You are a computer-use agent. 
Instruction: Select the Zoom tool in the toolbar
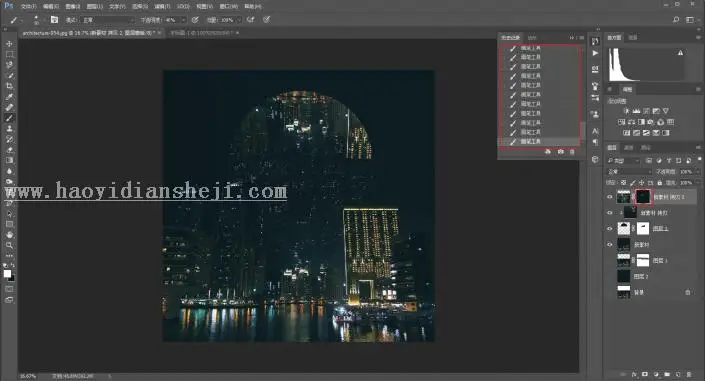click(x=9, y=245)
